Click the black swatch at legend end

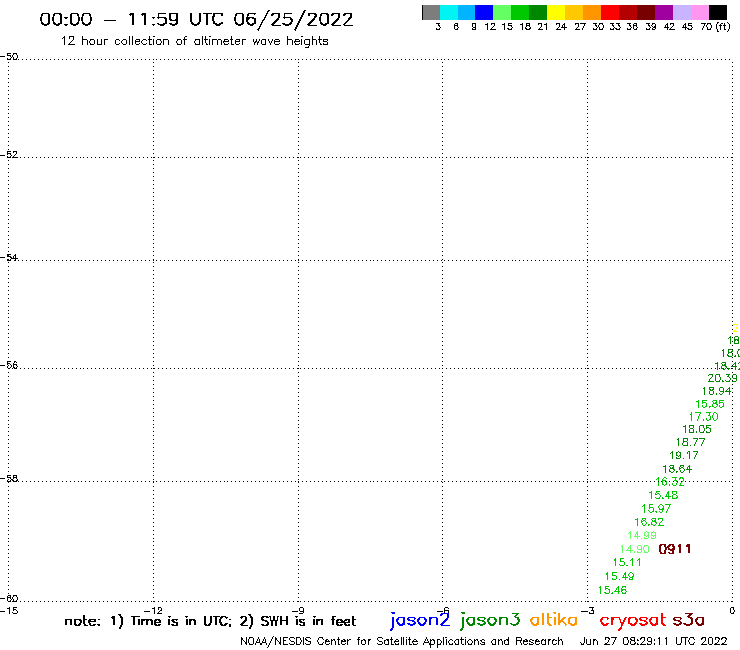coord(717,12)
